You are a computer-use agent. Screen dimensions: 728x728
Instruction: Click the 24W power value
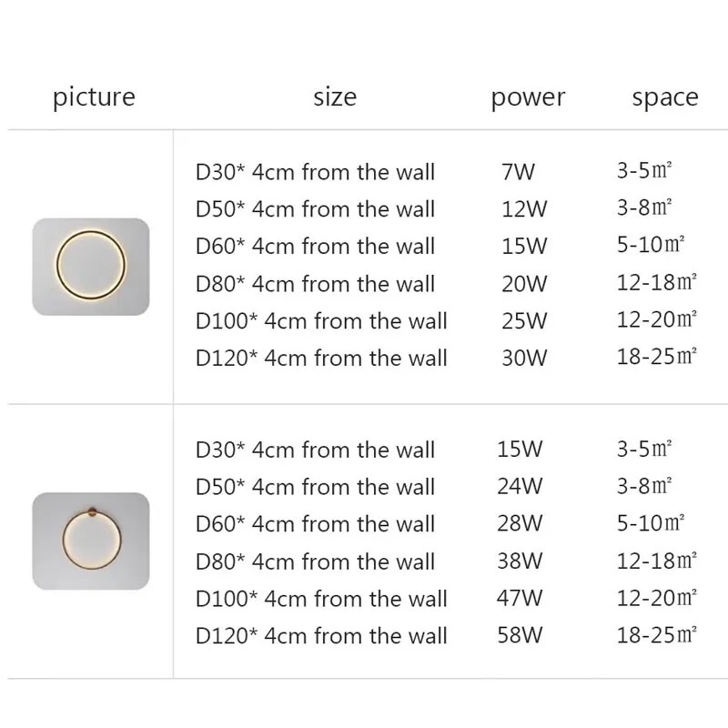[520, 487]
